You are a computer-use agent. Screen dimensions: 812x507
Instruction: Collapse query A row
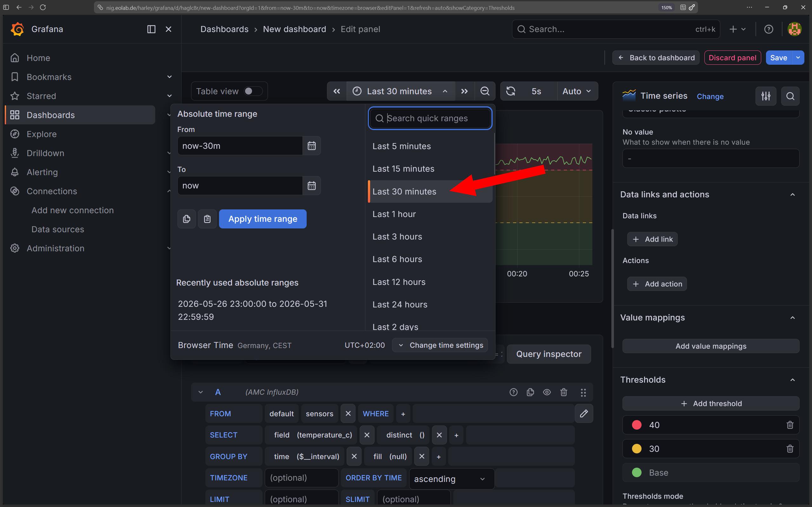click(201, 392)
